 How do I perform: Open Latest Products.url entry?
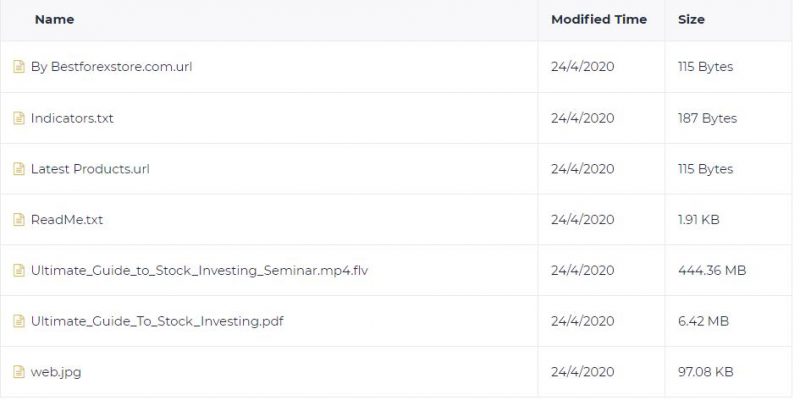[90, 169]
